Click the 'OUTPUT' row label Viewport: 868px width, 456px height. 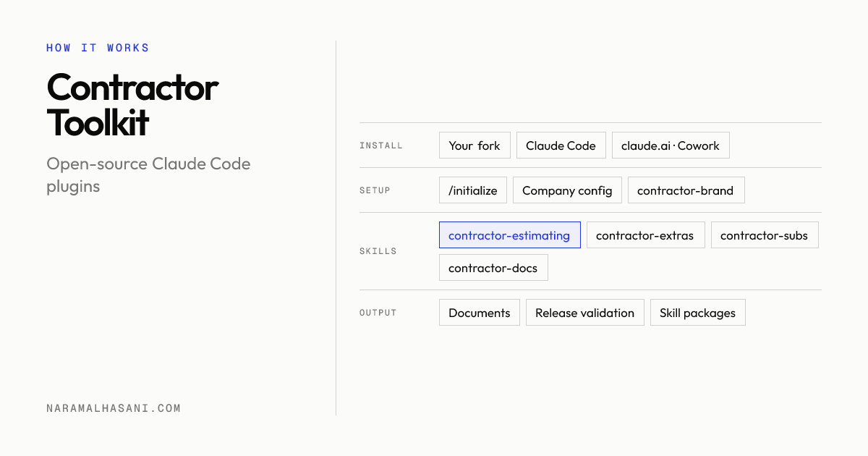tap(378, 313)
